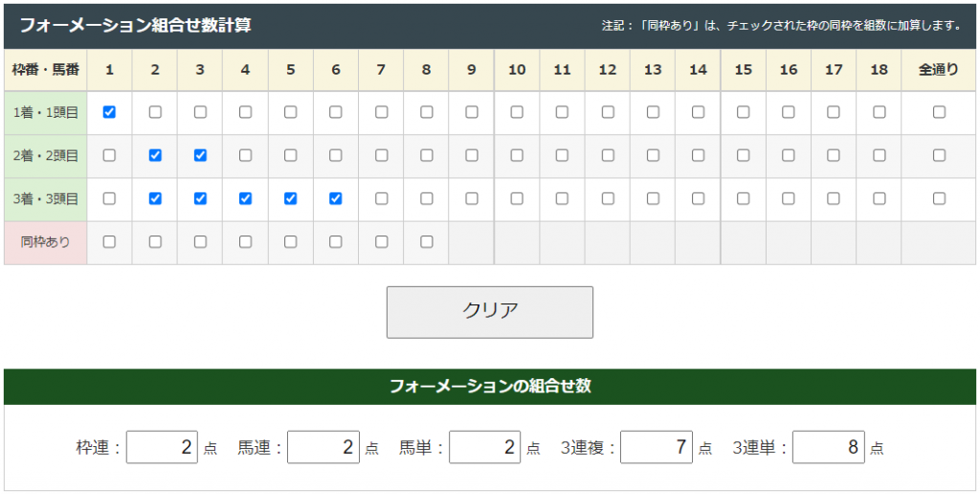The height and width of the screenshot is (494, 980).
Task: Click the 馬連 result field
Action: click(x=323, y=447)
